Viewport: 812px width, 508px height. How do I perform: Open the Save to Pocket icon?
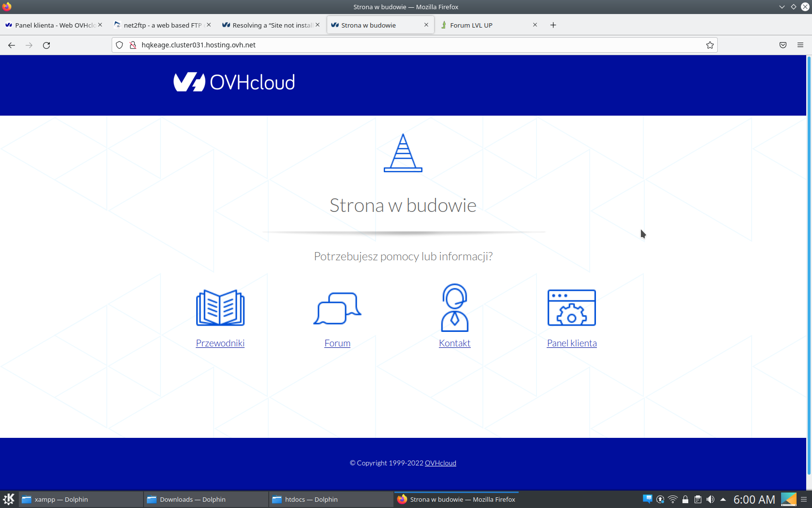pyautogui.click(x=783, y=45)
